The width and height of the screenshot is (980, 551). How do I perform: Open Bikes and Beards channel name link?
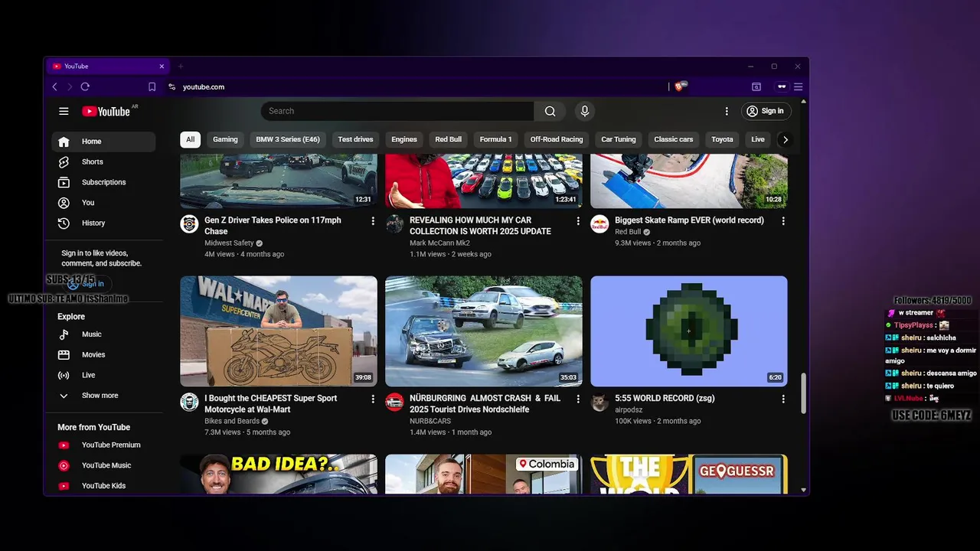click(232, 421)
